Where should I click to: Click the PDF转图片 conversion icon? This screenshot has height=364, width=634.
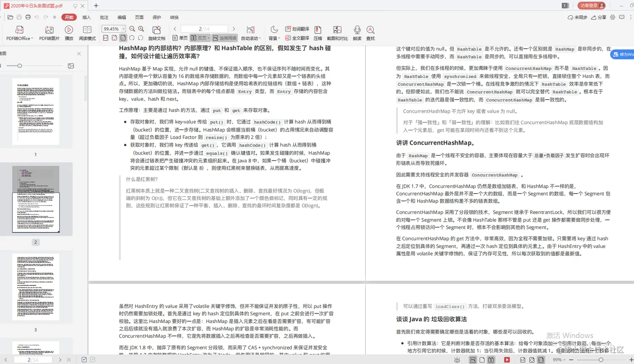pos(49,33)
